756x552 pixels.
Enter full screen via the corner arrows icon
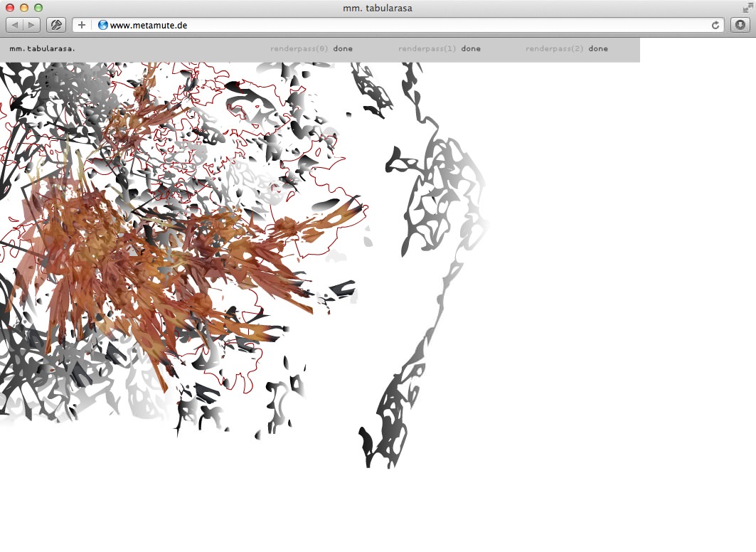[x=747, y=8]
